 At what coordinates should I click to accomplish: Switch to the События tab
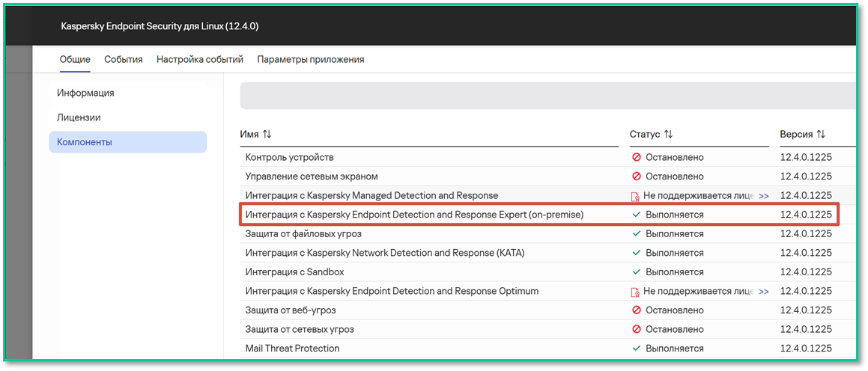(x=124, y=60)
